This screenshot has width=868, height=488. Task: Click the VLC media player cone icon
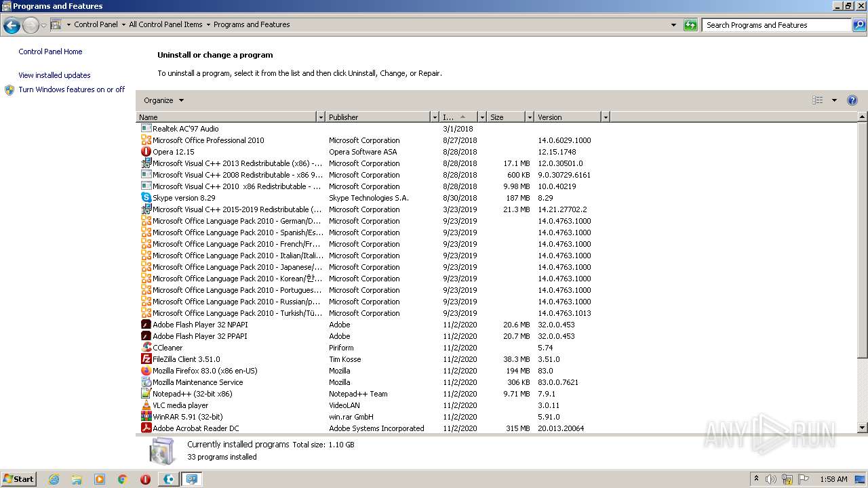(x=146, y=405)
